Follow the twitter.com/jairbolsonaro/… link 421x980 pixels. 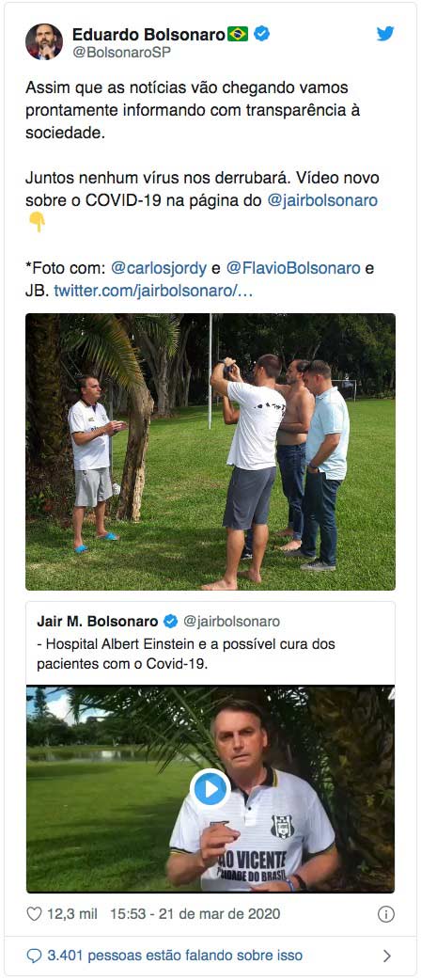coord(153,291)
